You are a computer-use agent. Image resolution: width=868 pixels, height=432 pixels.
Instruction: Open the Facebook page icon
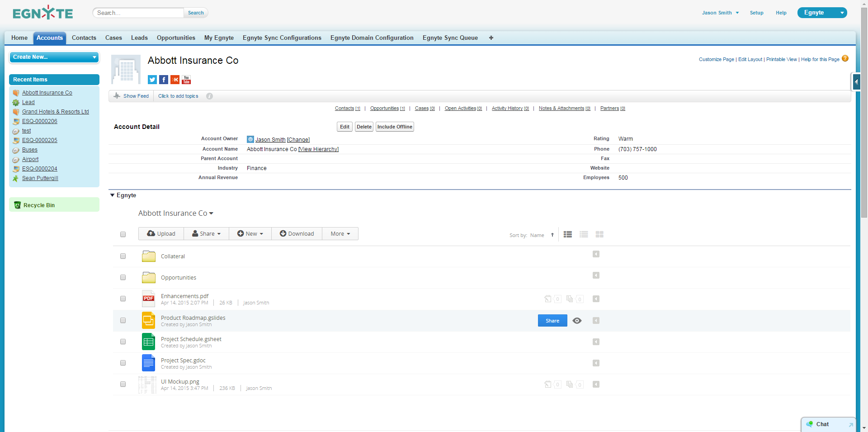163,80
